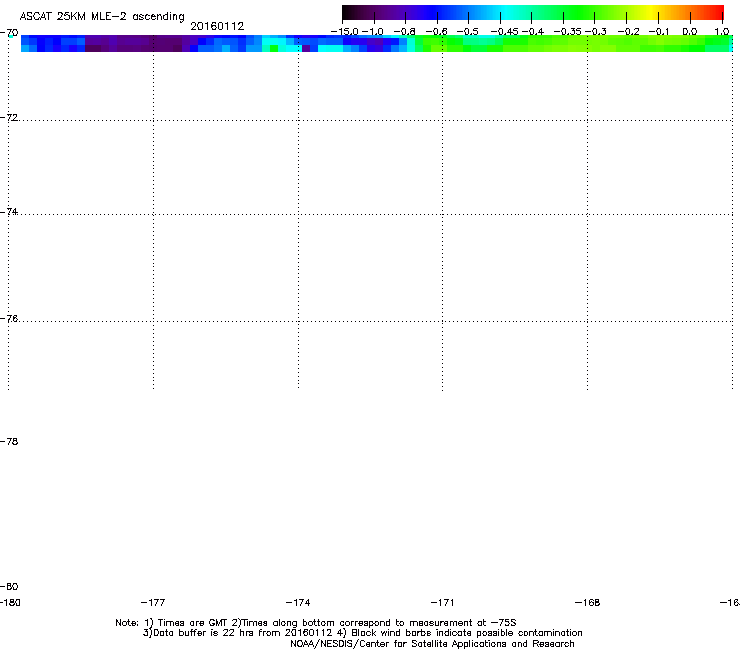This screenshot has height=650, width=740.
Task: Click the latitude label -78
Action: point(9,441)
